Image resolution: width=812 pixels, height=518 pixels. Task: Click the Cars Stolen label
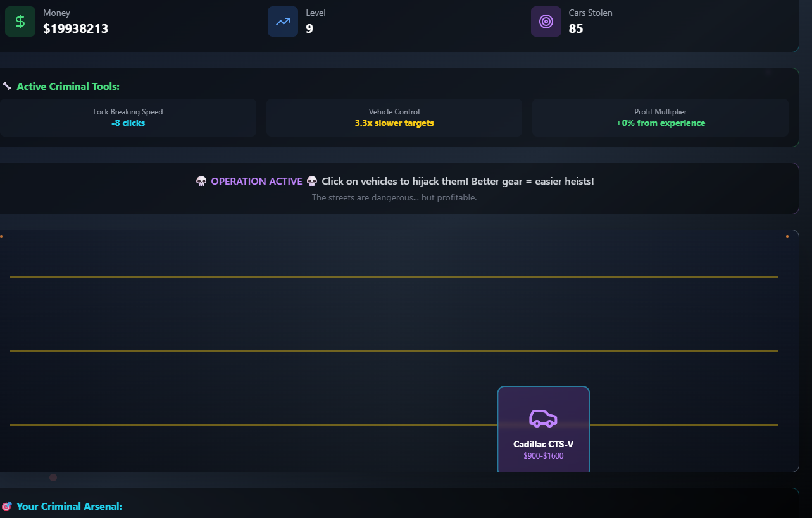tap(590, 13)
